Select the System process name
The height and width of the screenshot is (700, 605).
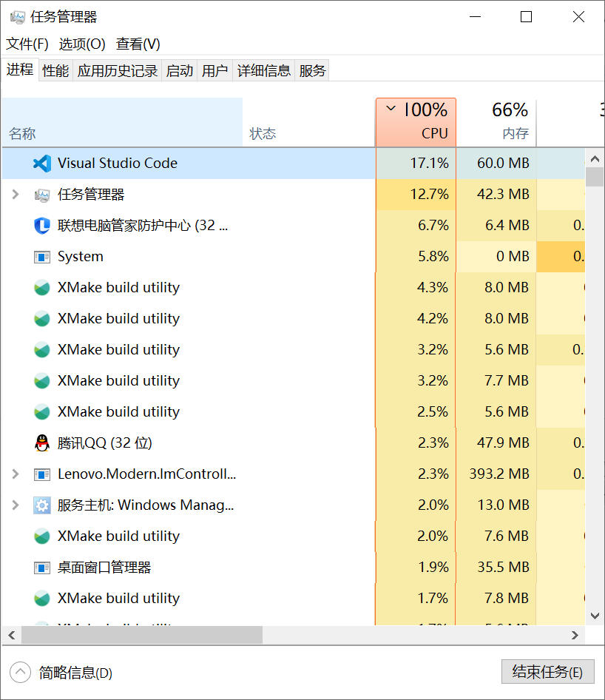pyautogui.click(x=81, y=257)
